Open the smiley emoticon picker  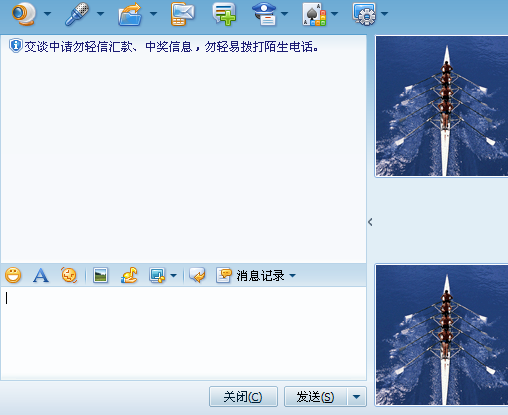click(13, 275)
